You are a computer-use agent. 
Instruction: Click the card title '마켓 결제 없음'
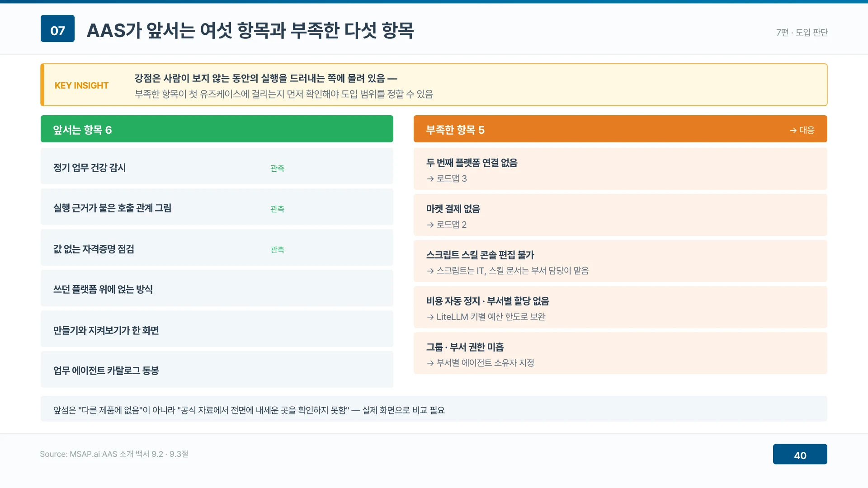453,209
